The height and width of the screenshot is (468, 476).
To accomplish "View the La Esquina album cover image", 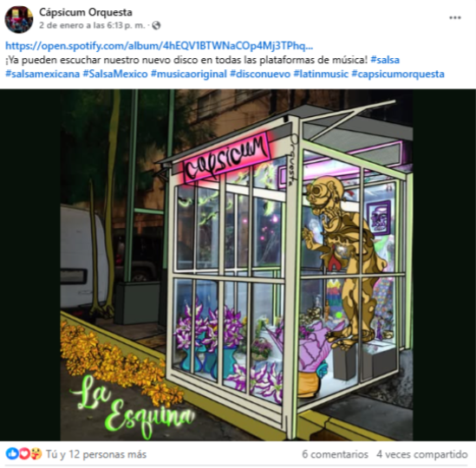I will [237, 264].
